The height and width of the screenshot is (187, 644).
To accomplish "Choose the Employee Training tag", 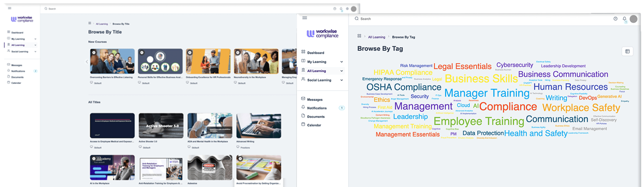I will (479, 121).
